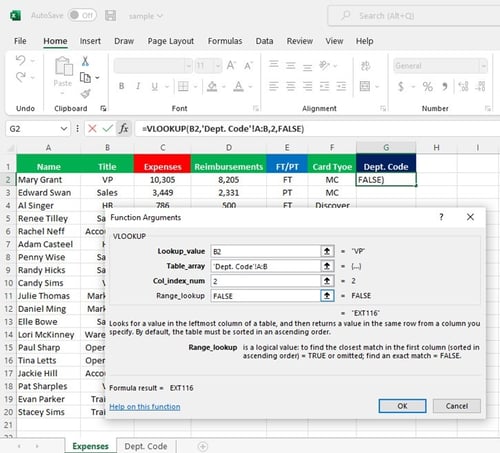Toggle Underline formatting
Screen dimensions: 500x453
pos(155,87)
